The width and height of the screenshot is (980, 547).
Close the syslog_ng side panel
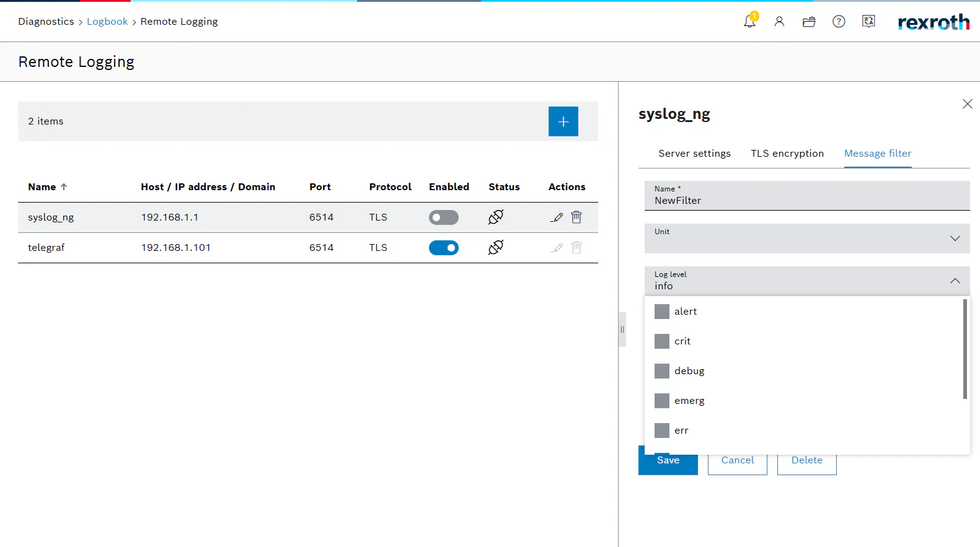(968, 104)
